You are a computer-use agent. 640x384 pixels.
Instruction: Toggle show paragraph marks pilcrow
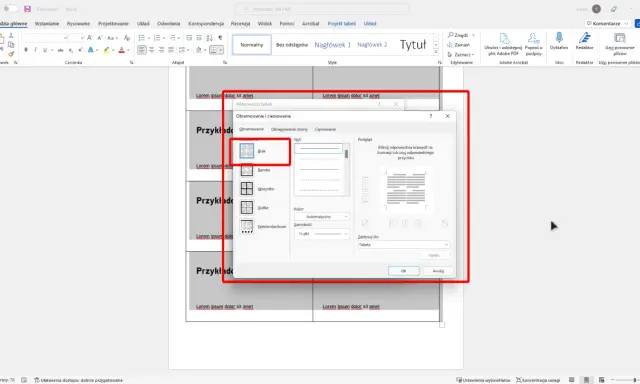[x=220, y=38]
